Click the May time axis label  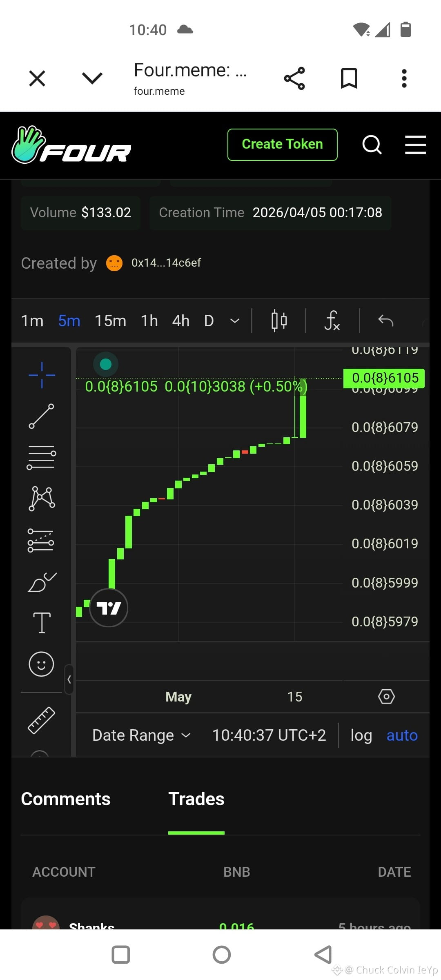pyautogui.click(x=178, y=697)
